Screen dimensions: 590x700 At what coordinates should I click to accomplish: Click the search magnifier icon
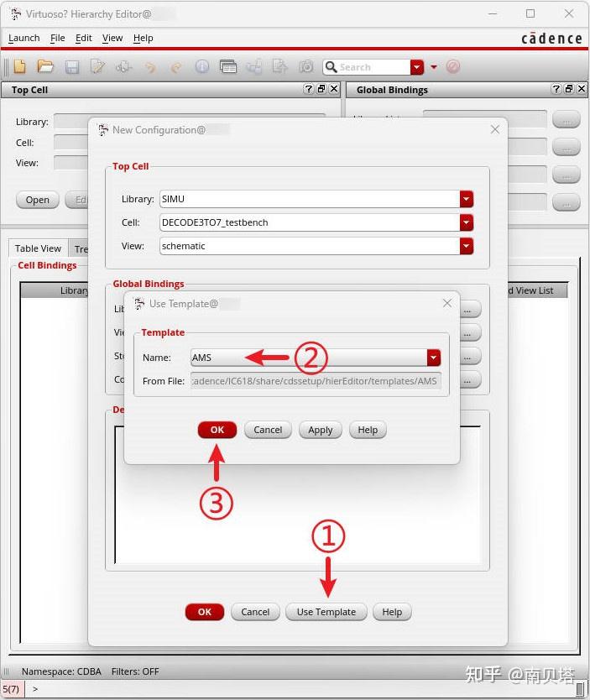coord(331,67)
